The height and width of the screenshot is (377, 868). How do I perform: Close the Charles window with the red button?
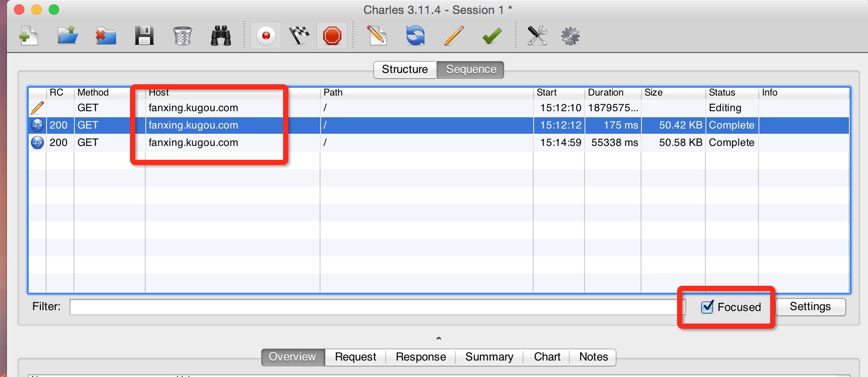point(19,10)
